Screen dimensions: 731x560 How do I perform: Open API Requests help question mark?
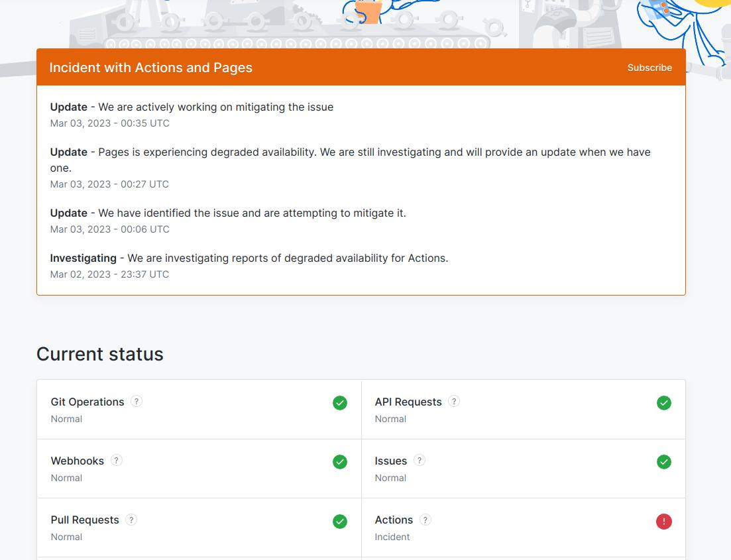[453, 402]
